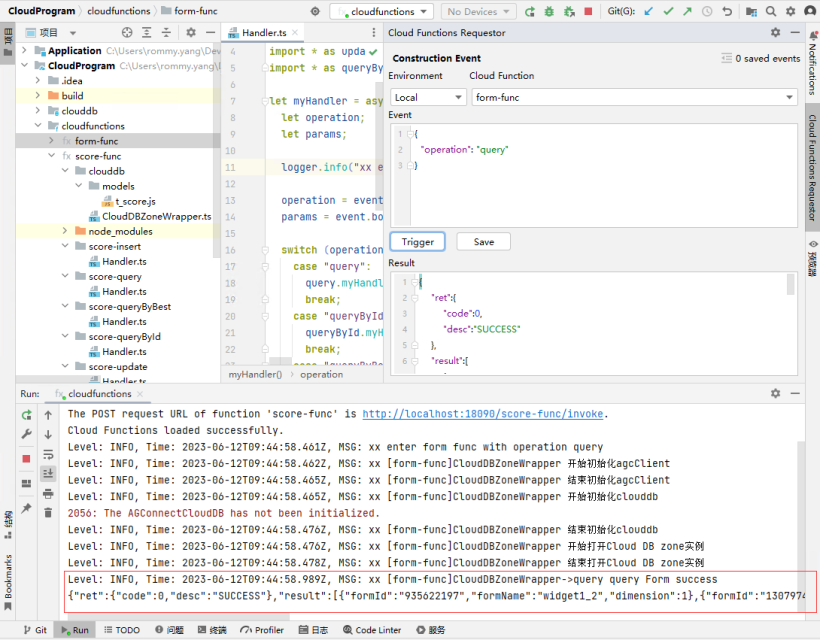Open IDE settings gear in top toolbar
The width and height of the screenshot is (820, 640).
[790, 11]
